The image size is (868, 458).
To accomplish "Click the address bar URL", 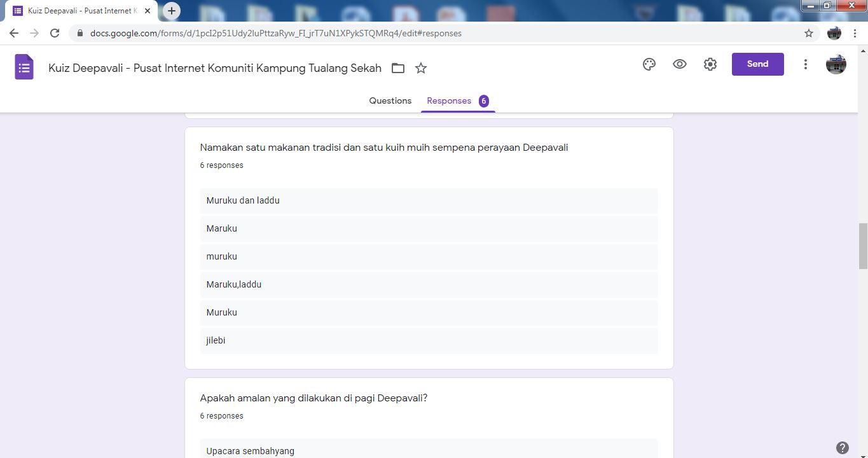I will (x=276, y=33).
